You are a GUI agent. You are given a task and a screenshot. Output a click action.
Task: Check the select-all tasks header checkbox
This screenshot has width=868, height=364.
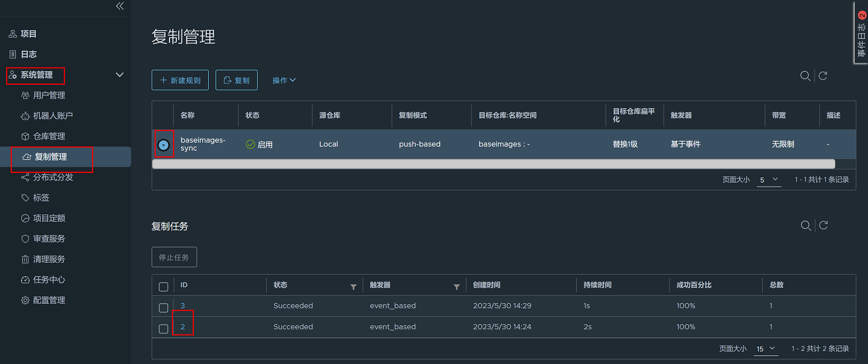(163, 287)
